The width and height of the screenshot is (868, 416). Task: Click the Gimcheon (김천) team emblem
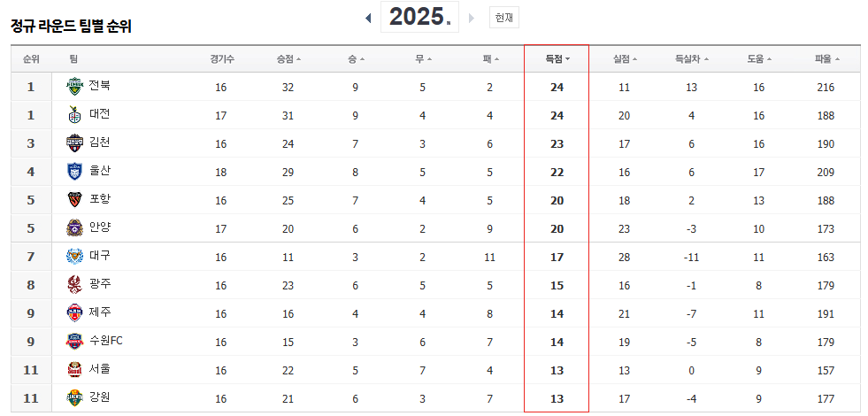click(73, 143)
